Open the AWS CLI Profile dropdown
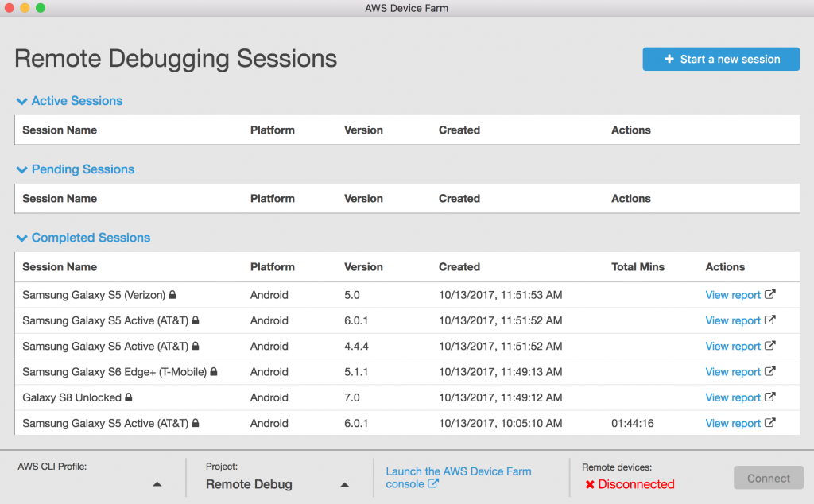 157,484
